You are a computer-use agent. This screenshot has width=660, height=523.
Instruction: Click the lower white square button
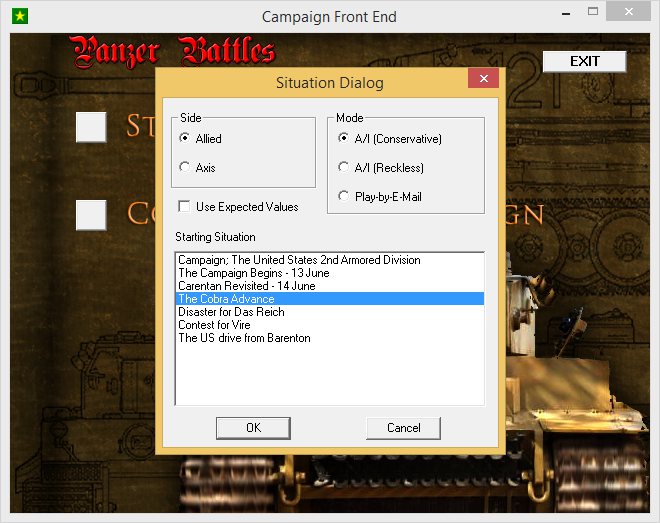pyautogui.click(x=91, y=215)
